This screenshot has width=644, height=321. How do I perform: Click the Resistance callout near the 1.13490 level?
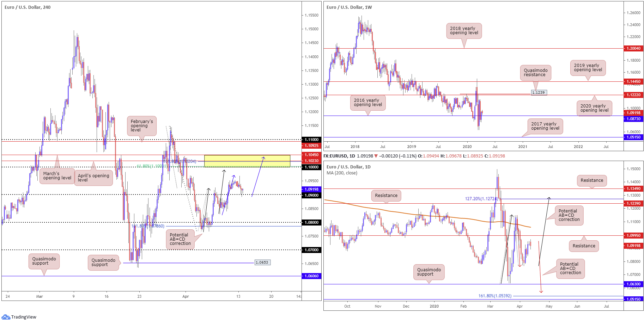pos(592,180)
